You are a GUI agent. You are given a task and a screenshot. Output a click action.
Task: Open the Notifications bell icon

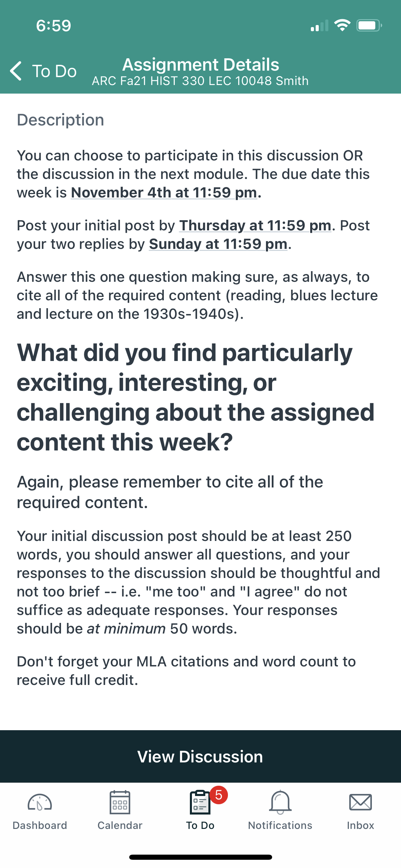tap(280, 803)
